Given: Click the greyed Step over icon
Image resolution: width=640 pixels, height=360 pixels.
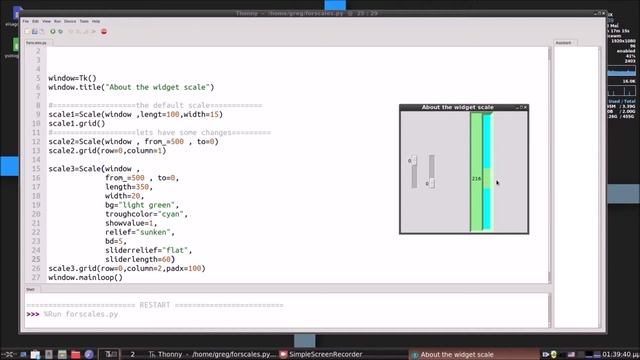Looking at the screenshot, I should (71, 31).
